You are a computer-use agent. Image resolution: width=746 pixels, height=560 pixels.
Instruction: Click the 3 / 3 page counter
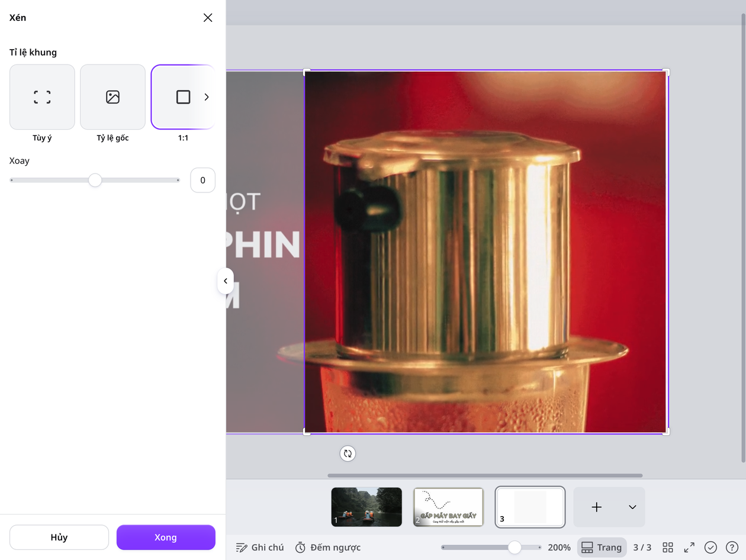(x=642, y=548)
